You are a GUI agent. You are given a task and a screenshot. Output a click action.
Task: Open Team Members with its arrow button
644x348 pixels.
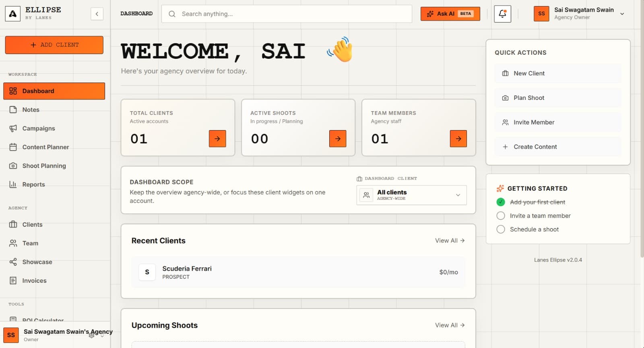point(458,139)
